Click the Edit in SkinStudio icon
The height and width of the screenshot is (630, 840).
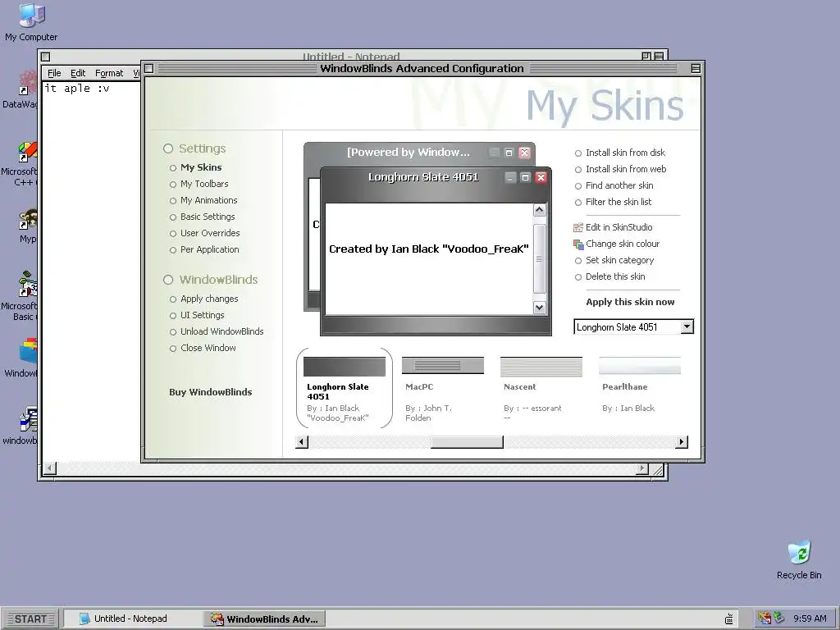point(578,228)
